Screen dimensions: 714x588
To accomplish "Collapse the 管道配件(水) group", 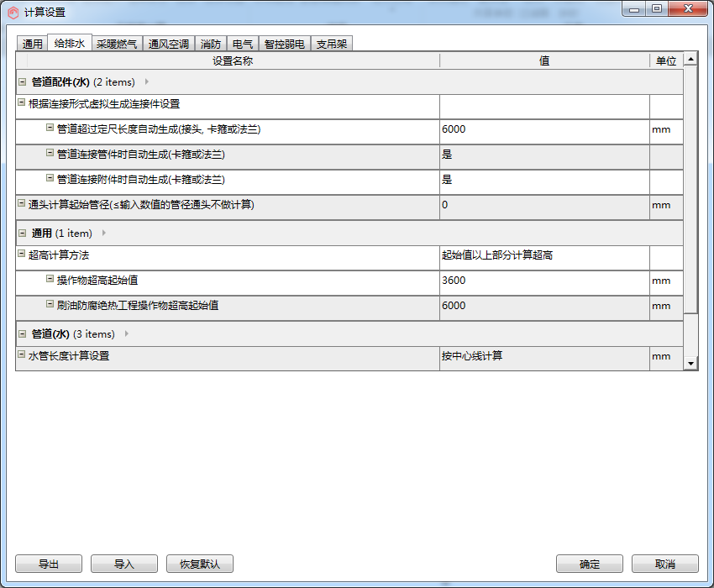I will 23,82.
